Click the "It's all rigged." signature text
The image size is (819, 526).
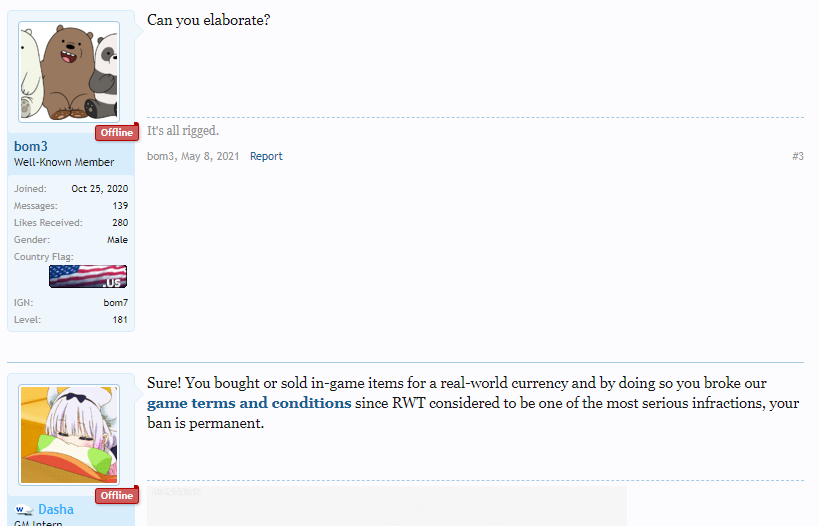coord(183,131)
